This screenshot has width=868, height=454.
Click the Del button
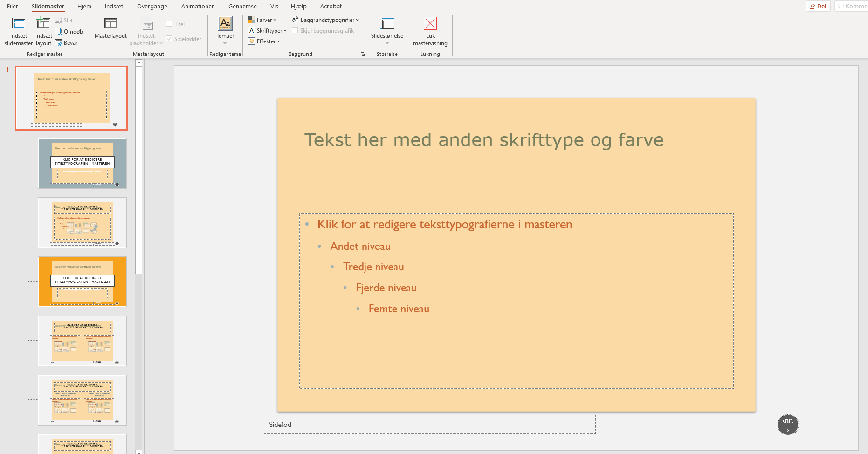[818, 6]
